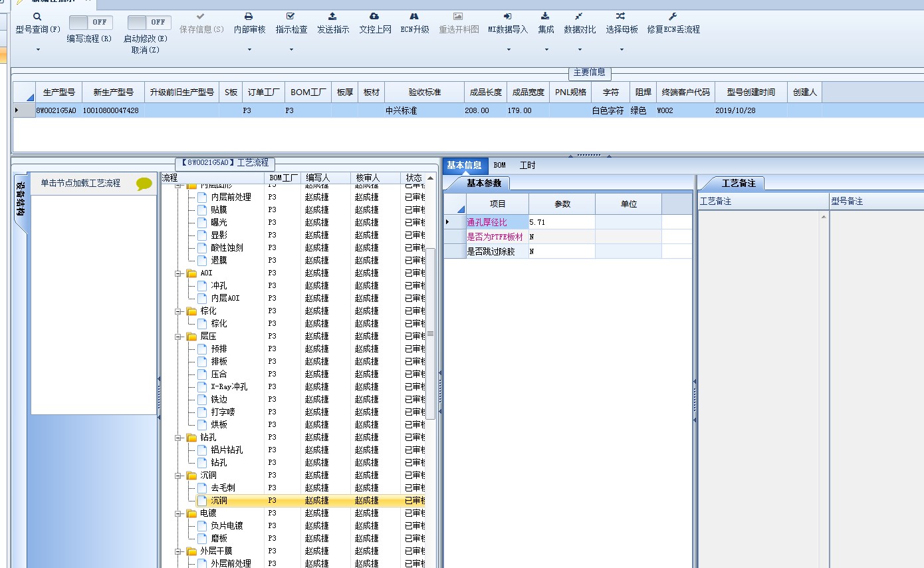Click the document icon of 铝片钻孔 step
Viewport: 924px width, 568px height.
click(x=202, y=450)
